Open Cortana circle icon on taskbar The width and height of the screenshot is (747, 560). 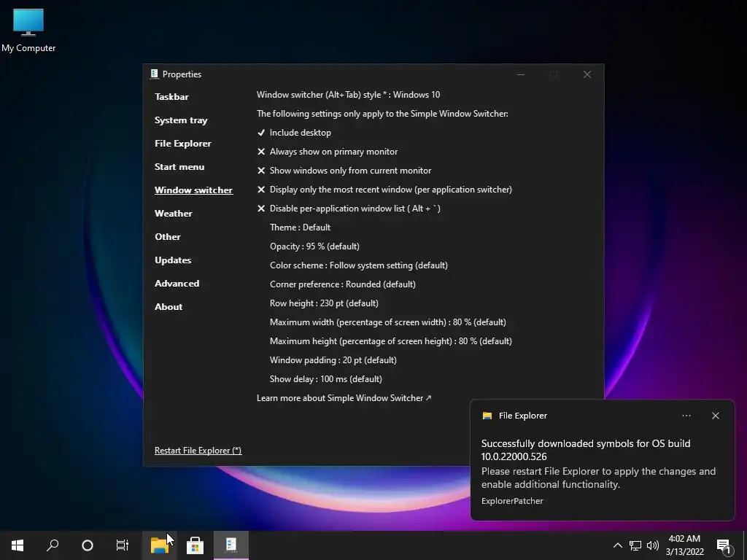tap(88, 545)
